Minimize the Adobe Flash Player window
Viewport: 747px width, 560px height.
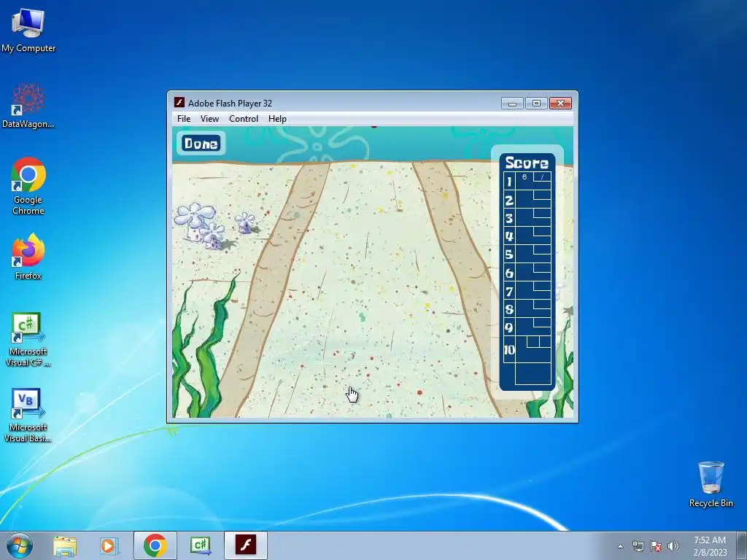pyautogui.click(x=512, y=104)
